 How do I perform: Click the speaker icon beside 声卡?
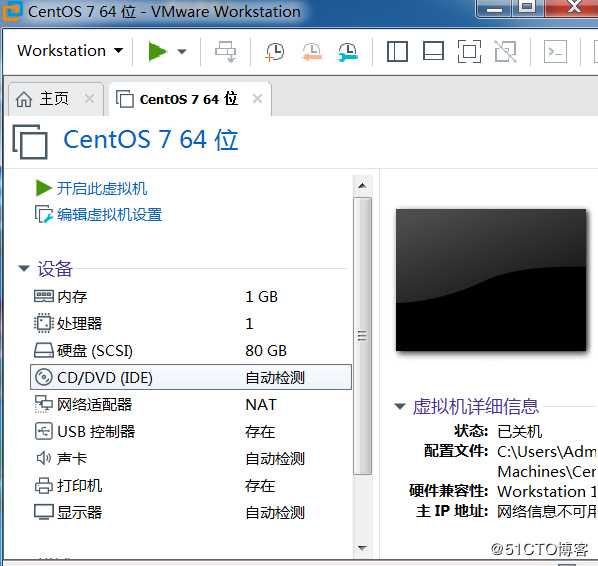(43, 458)
